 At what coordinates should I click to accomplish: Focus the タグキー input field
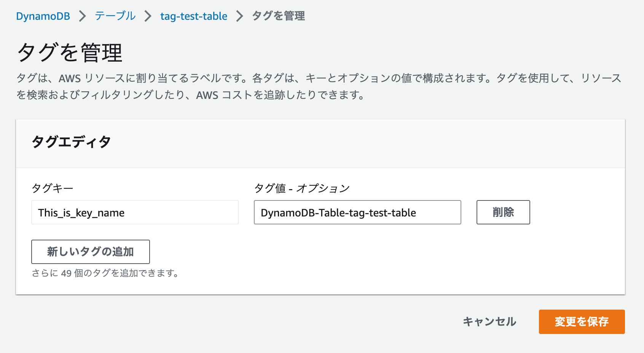(x=135, y=212)
